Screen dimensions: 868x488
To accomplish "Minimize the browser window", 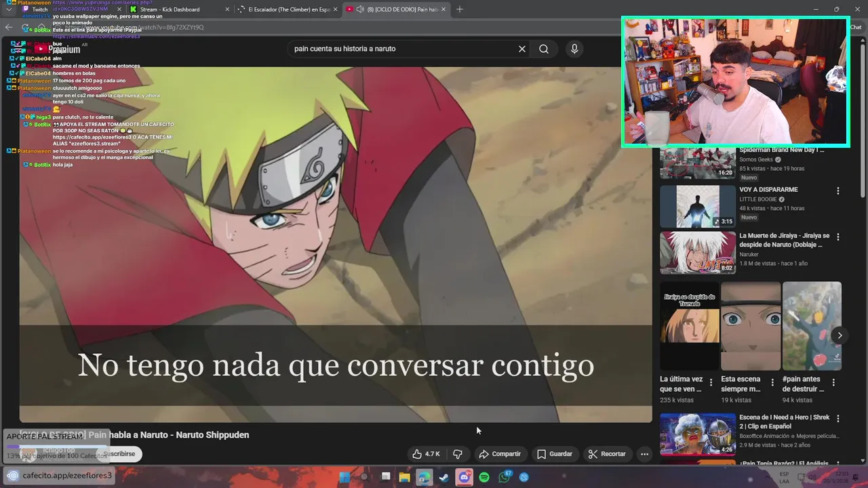I will click(x=816, y=9).
